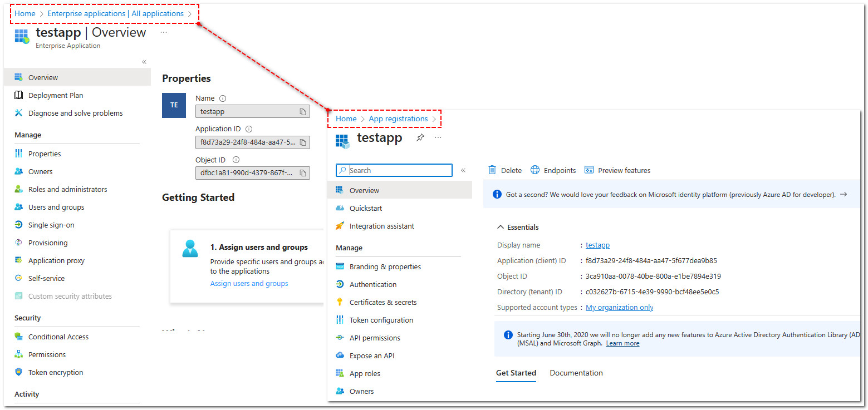
Task: Open Branding & properties
Action: (x=385, y=266)
